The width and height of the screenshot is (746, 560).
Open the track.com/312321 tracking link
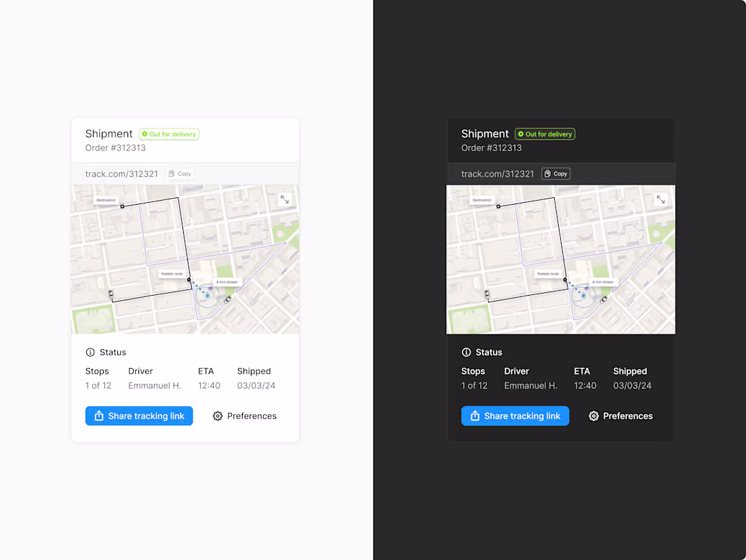click(121, 174)
